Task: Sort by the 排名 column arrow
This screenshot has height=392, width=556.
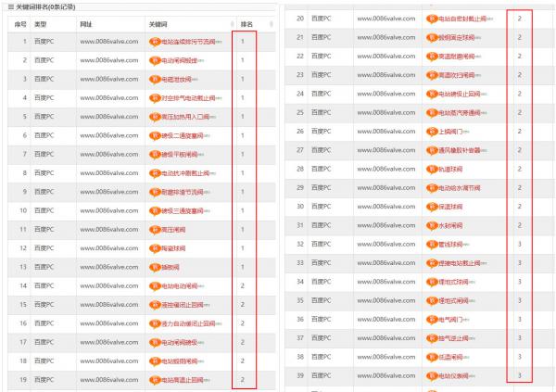Action: coord(272,24)
